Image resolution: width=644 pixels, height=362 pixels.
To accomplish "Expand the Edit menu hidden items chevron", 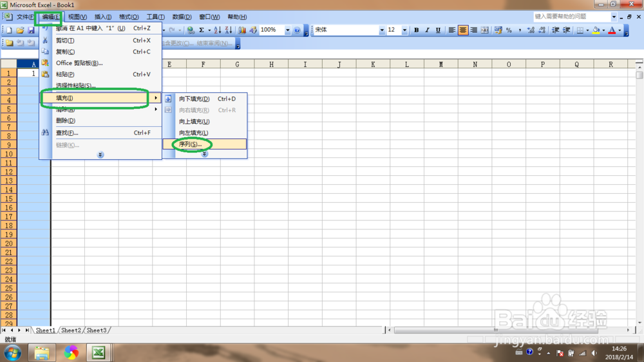I will click(x=100, y=155).
